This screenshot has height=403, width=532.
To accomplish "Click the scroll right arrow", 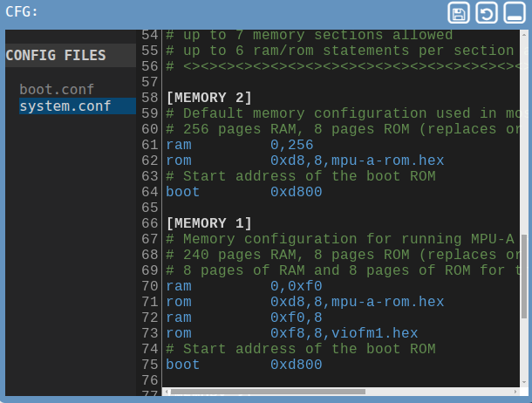I will tap(515, 392).
